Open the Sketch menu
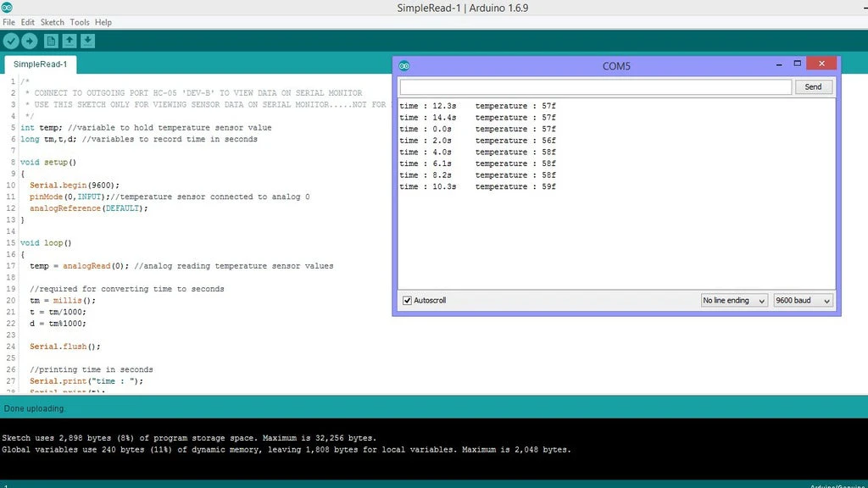Screen dimensions: 868x488 53,22
